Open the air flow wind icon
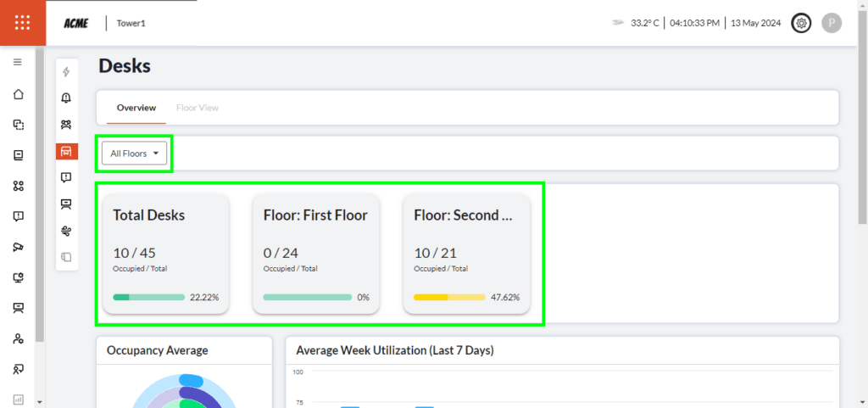This screenshot has width=868, height=408. [66, 231]
